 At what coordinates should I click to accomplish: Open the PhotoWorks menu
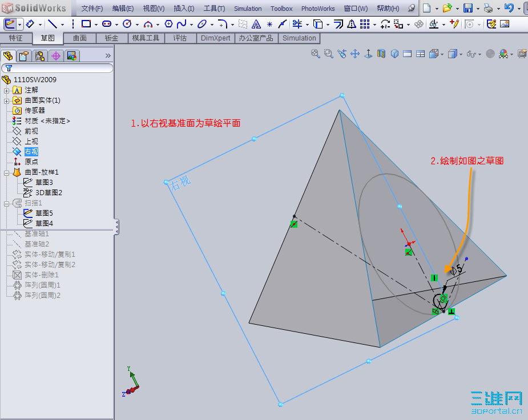click(318, 9)
